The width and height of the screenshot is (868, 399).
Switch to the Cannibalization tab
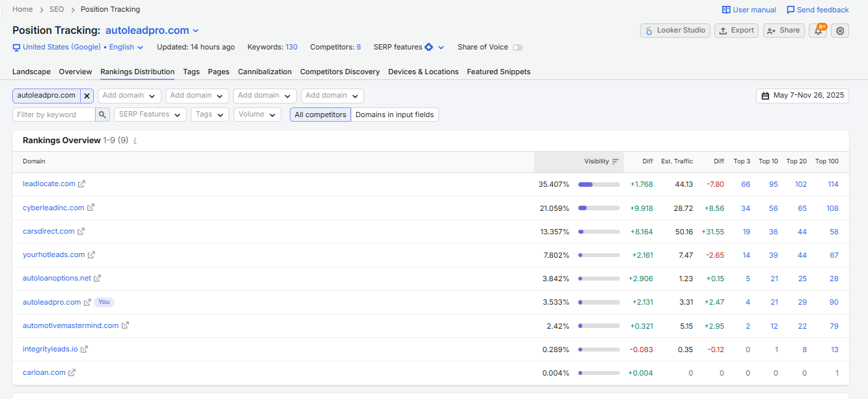pyautogui.click(x=265, y=72)
